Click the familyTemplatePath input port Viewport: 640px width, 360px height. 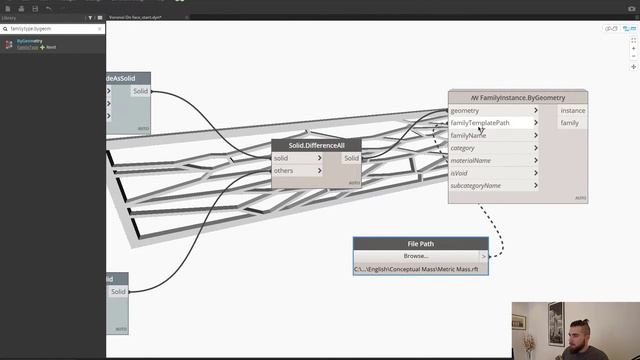pyautogui.click(x=494, y=123)
